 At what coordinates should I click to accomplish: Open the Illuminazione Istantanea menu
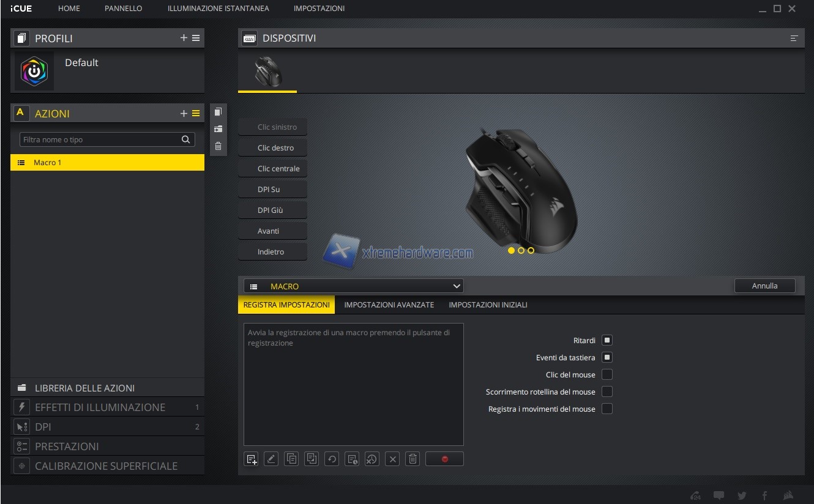coord(218,9)
